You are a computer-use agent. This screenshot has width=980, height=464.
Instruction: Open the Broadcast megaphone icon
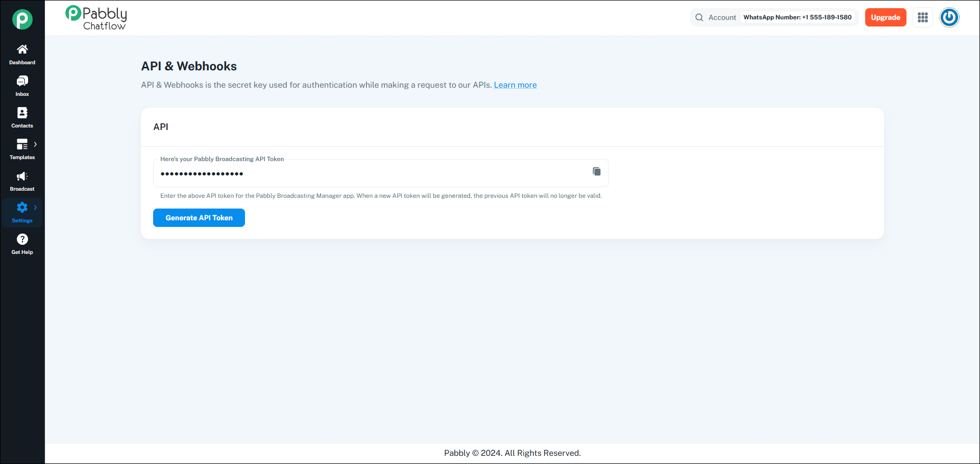pos(22,176)
